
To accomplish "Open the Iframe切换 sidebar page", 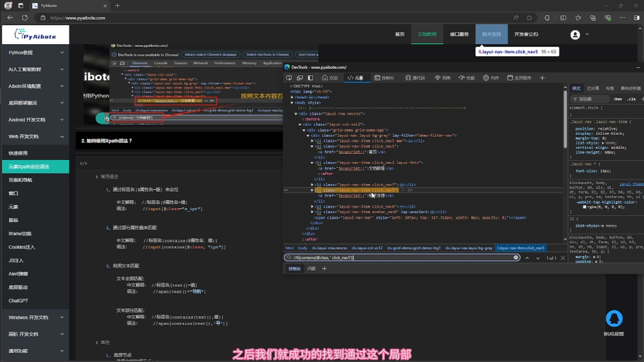I will point(36,234).
